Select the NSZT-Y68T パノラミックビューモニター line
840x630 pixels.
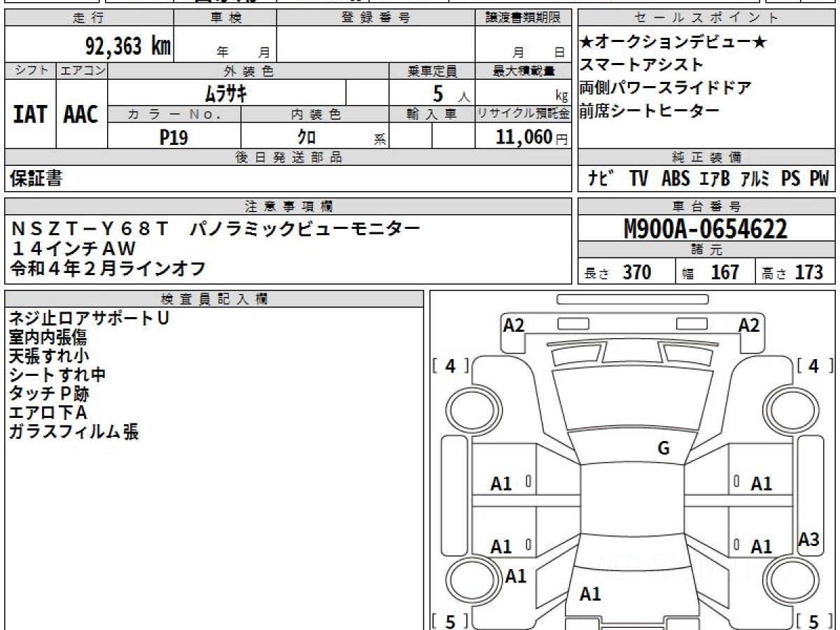pyautogui.click(x=216, y=229)
